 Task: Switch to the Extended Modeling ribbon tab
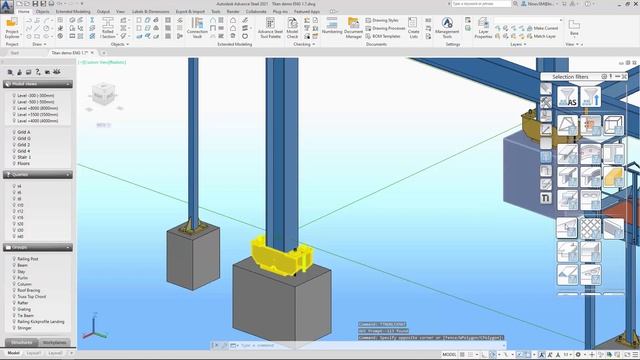[x=73, y=11]
